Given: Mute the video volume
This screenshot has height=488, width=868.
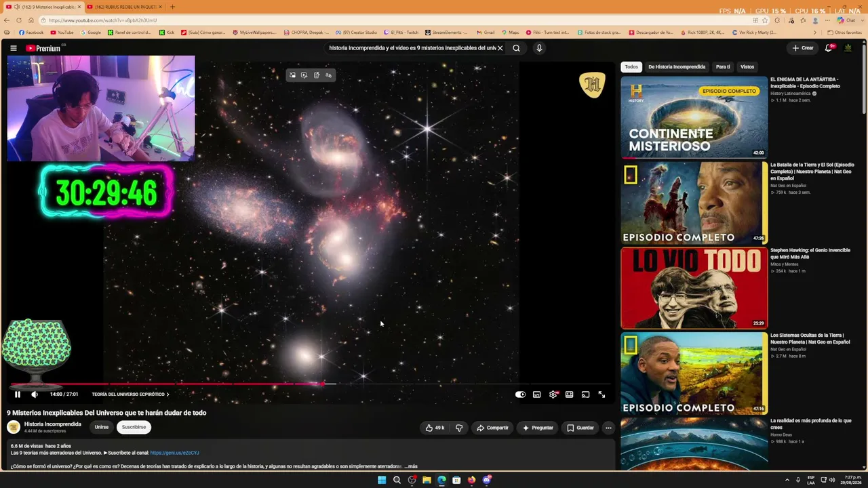Looking at the screenshot, I should (35, 394).
